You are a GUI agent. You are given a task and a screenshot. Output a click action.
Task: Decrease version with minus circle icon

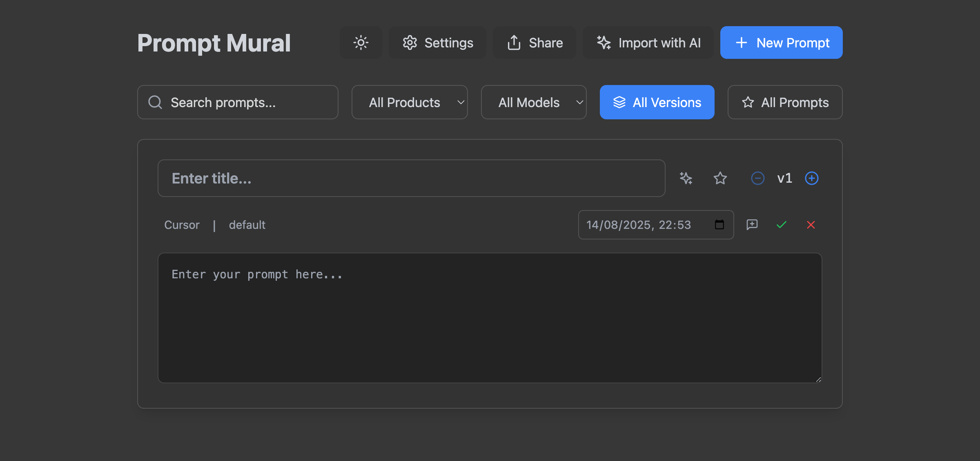pos(758,178)
